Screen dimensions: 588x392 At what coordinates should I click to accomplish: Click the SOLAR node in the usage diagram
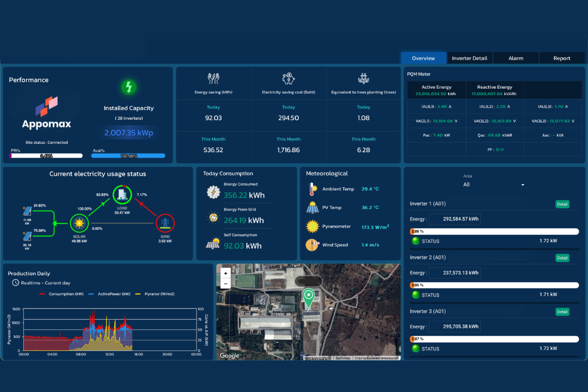point(79,223)
